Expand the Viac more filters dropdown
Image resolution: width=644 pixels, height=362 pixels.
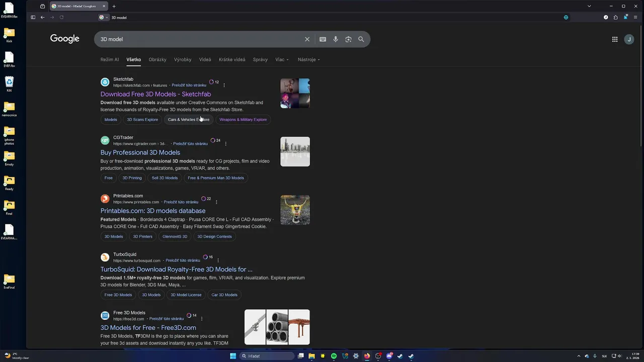pyautogui.click(x=282, y=59)
